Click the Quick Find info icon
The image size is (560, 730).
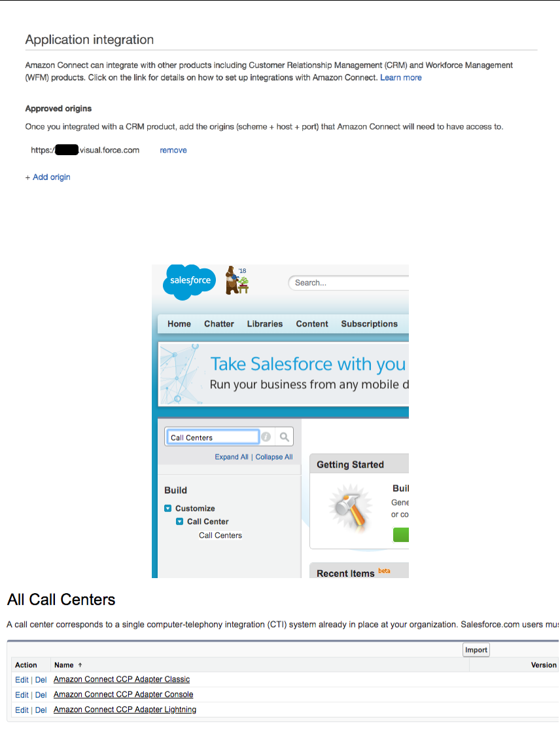[266, 437]
